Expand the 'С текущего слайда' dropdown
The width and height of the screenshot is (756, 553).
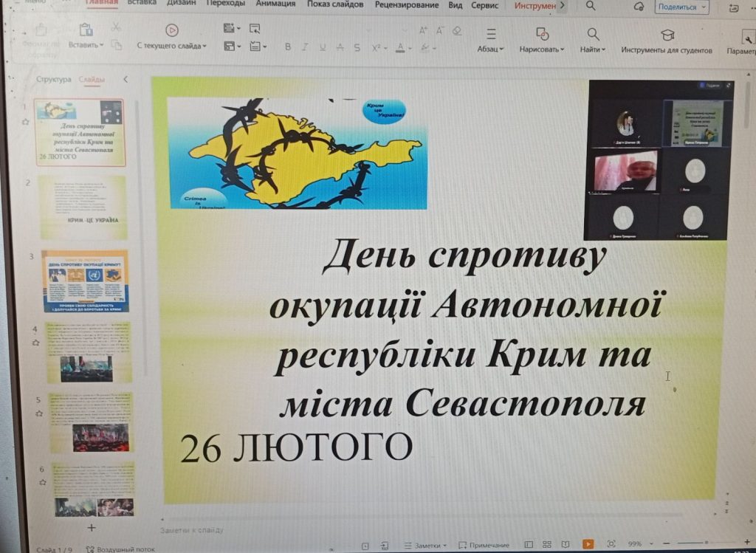tap(172, 46)
